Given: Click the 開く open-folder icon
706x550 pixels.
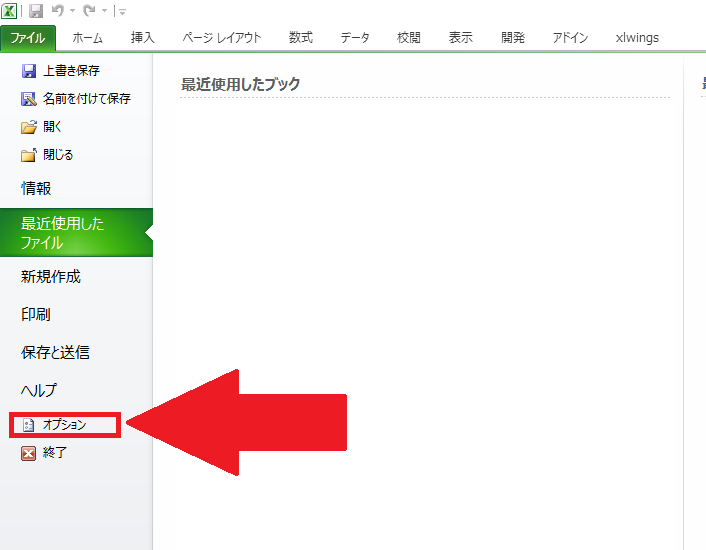Looking at the screenshot, I should [x=28, y=127].
